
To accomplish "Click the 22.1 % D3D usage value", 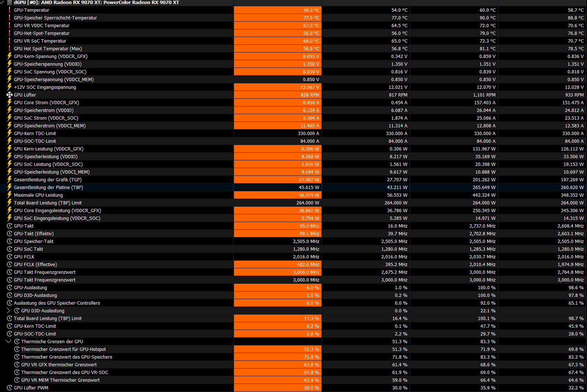I will click(x=488, y=311).
